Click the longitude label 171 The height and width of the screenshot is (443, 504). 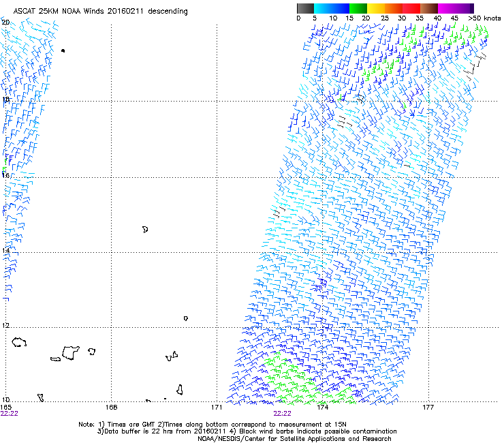click(x=217, y=408)
